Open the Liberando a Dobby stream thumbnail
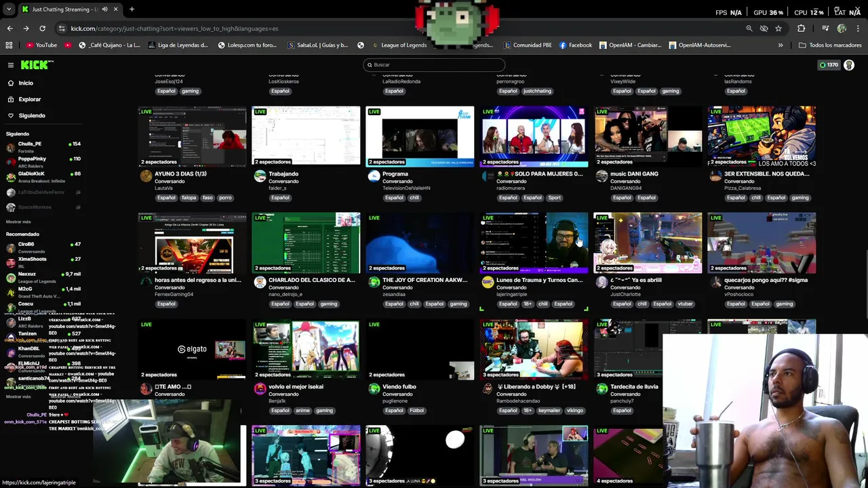The width and height of the screenshot is (868, 488). [534, 349]
